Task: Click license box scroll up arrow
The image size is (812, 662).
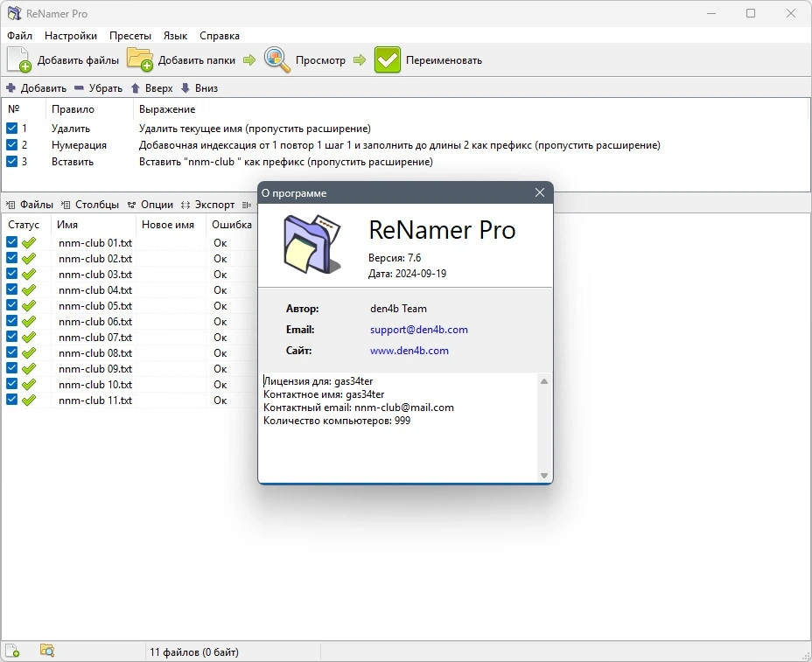Action: coord(543,381)
